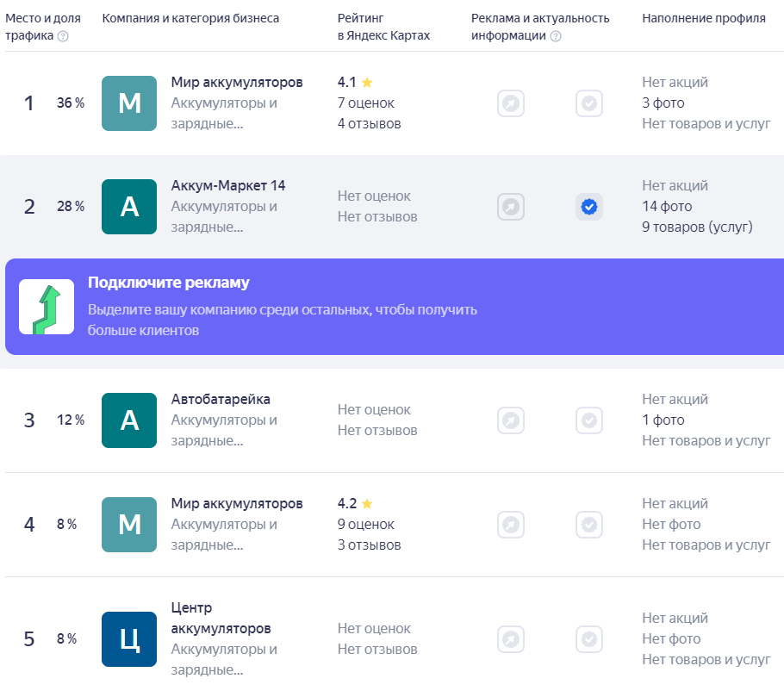Click the 'Ц' avatar of Центр аккумуляторов
Viewport: 784px width, 697px height.
129,639
